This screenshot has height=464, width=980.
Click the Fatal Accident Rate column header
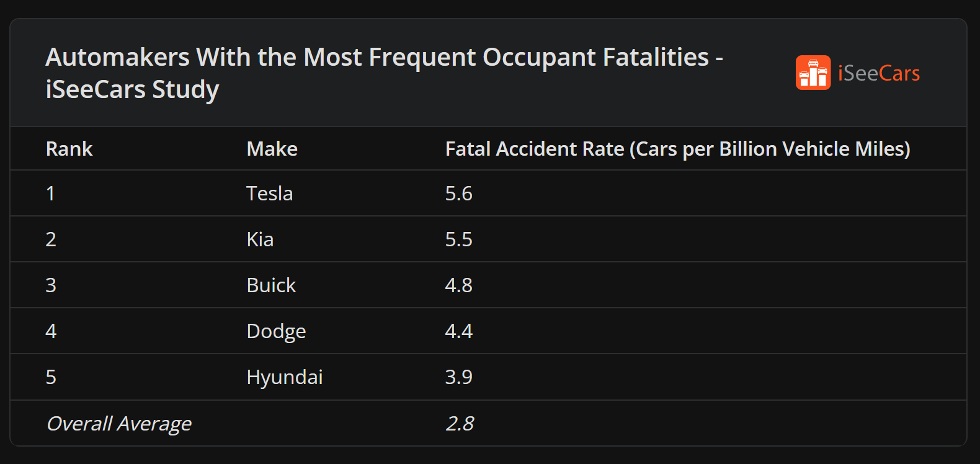pyautogui.click(x=677, y=149)
